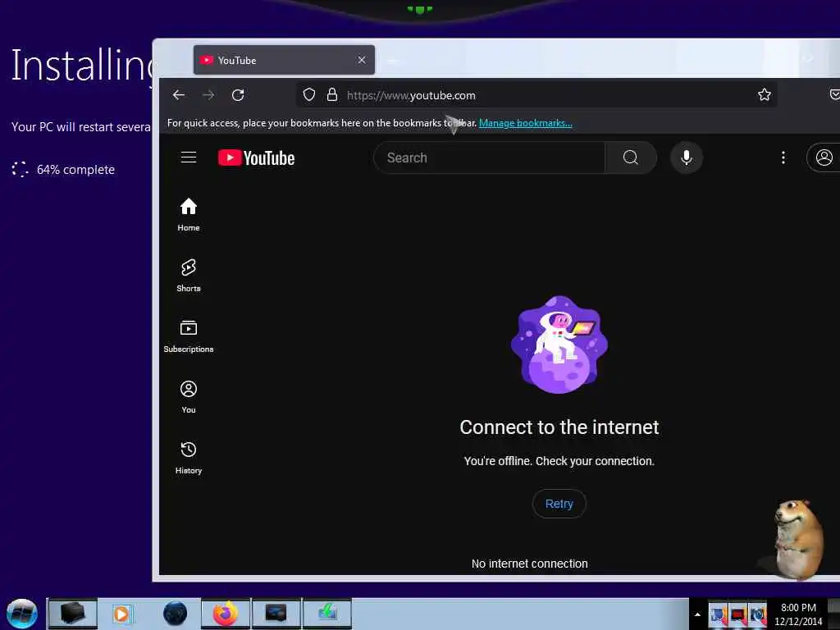
Task: Open Shorts in the sidebar
Action: (189, 276)
